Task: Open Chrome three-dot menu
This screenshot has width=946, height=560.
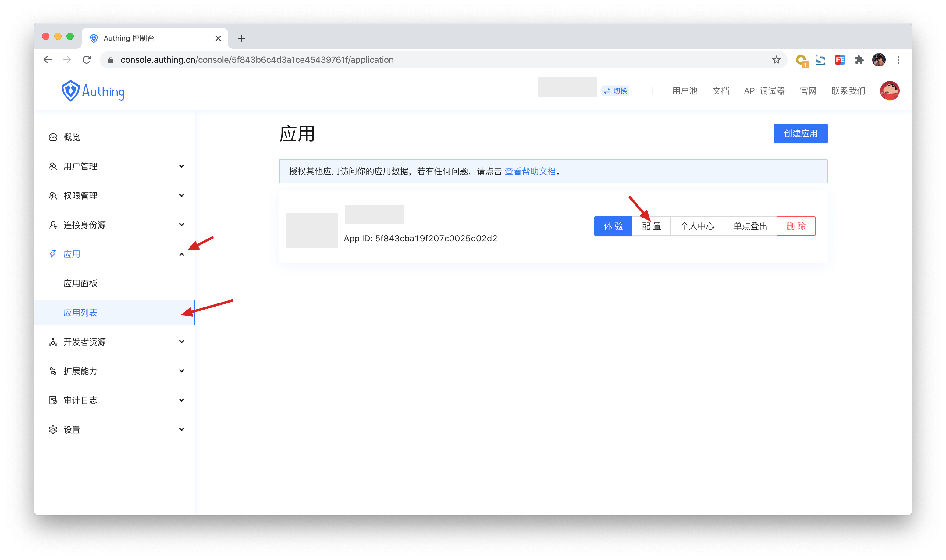Action: pos(898,60)
